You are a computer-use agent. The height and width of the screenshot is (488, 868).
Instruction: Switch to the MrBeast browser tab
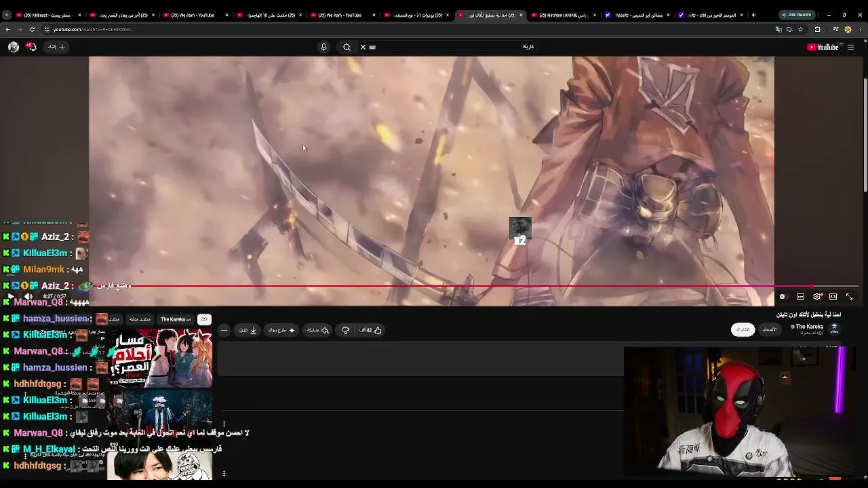coord(47,15)
